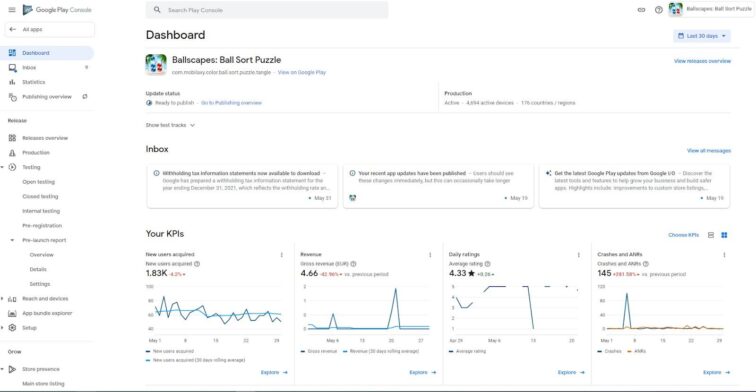
Task: Open Closed testing track
Action: pyautogui.click(x=40, y=196)
